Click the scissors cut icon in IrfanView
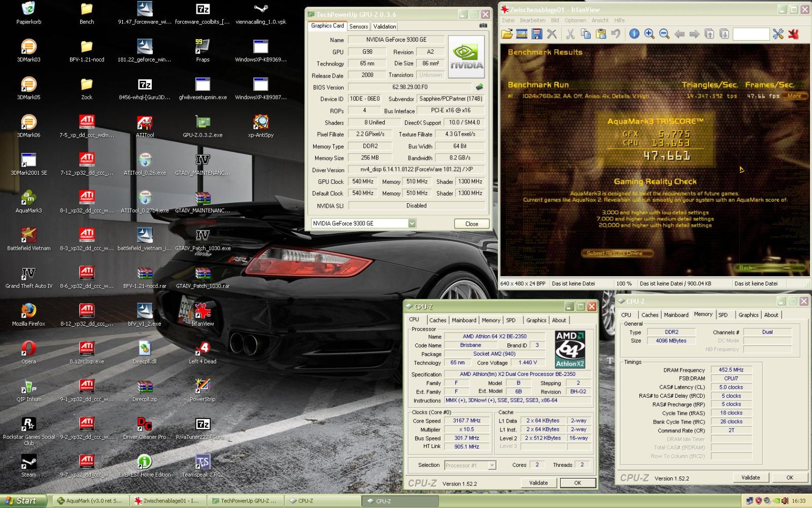Screen dimensions: 812x508 coord(570,34)
